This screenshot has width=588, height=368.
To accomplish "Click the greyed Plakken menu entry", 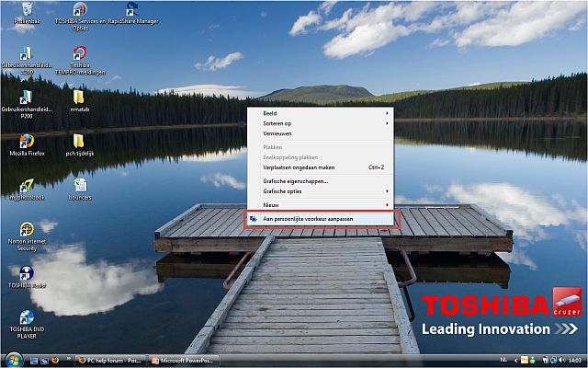I will [321, 147].
